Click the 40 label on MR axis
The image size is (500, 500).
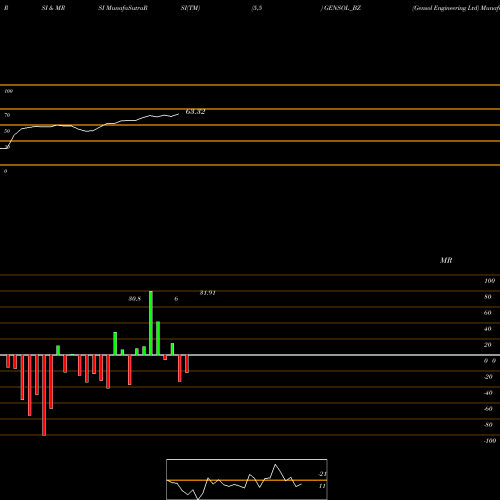488,329
